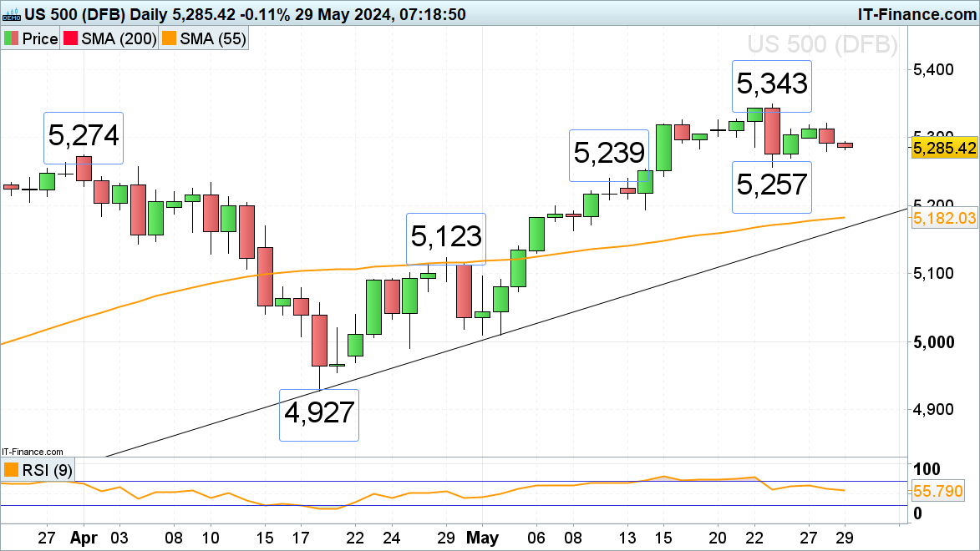This screenshot has height=551, width=980.
Task: Click the 08 date label in April
Action: (174, 538)
